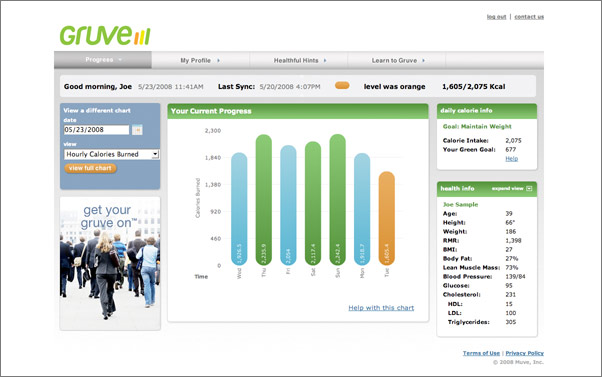Open the My Profile tab
This screenshot has width=602, height=377.
click(200, 60)
